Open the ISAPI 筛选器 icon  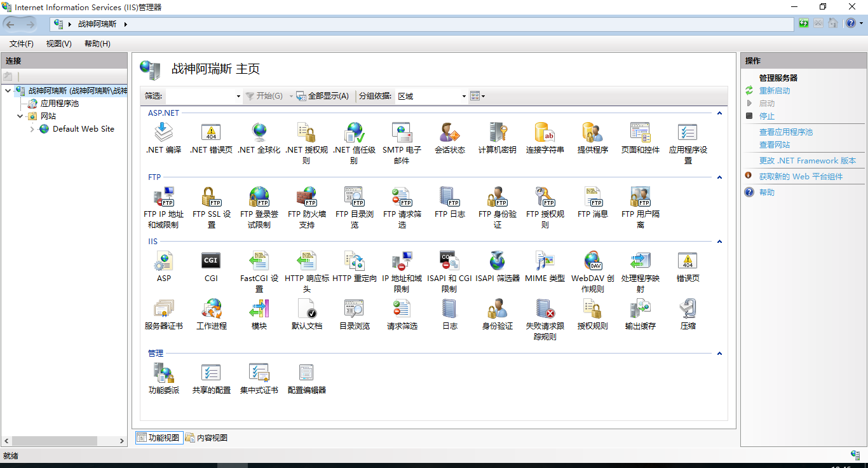click(498, 261)
